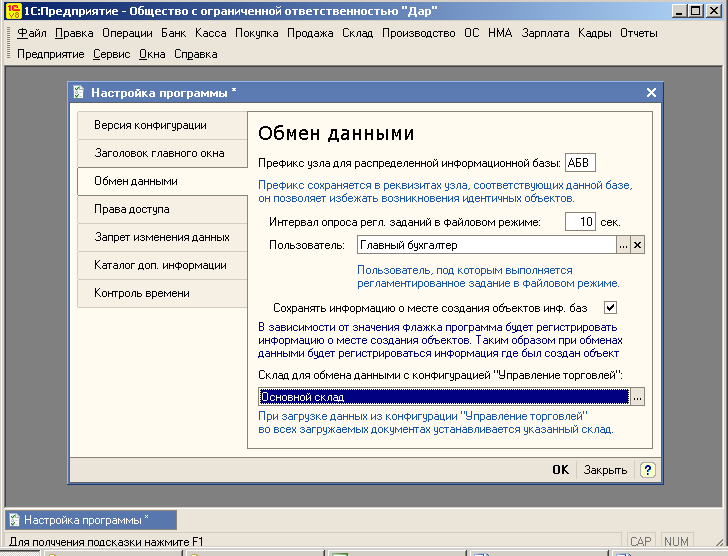Open the Файл menu
The image size is (728, 556).
pyautogui.click(x=32, y=33)
